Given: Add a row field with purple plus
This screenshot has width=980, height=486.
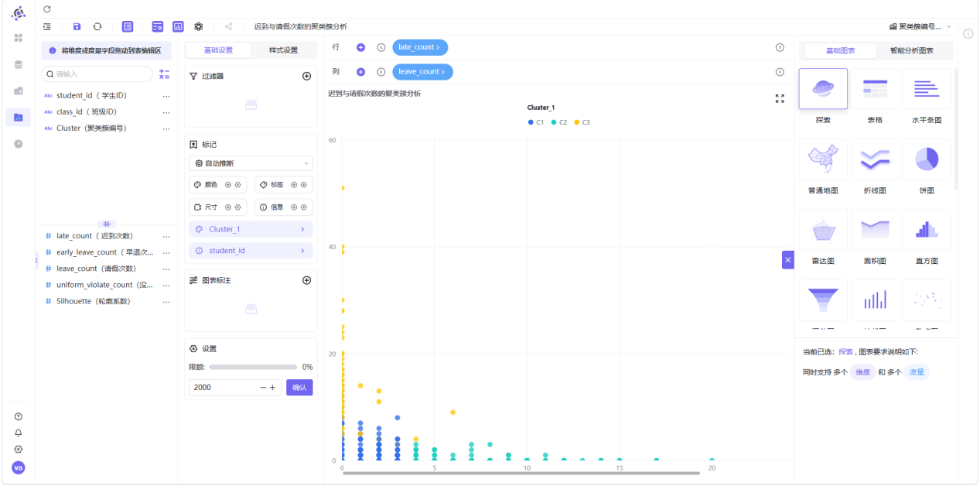Looking at the screenshot, I should click(360, 47).
